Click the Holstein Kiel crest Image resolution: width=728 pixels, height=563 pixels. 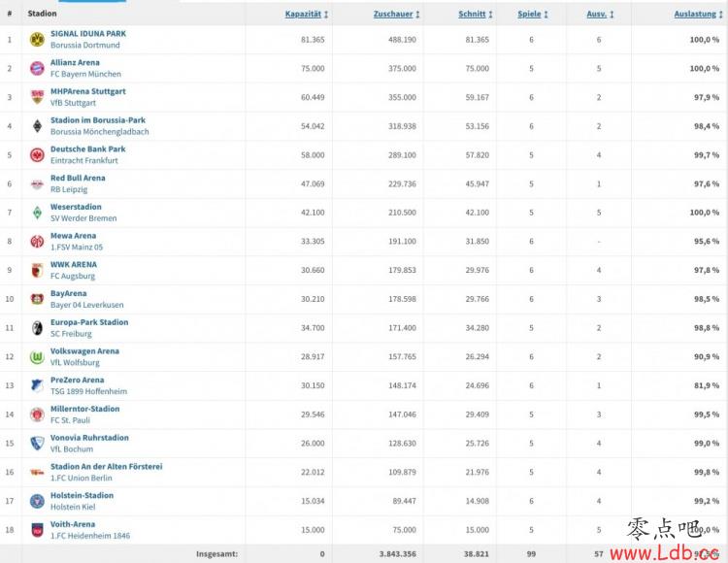[37, 501]
